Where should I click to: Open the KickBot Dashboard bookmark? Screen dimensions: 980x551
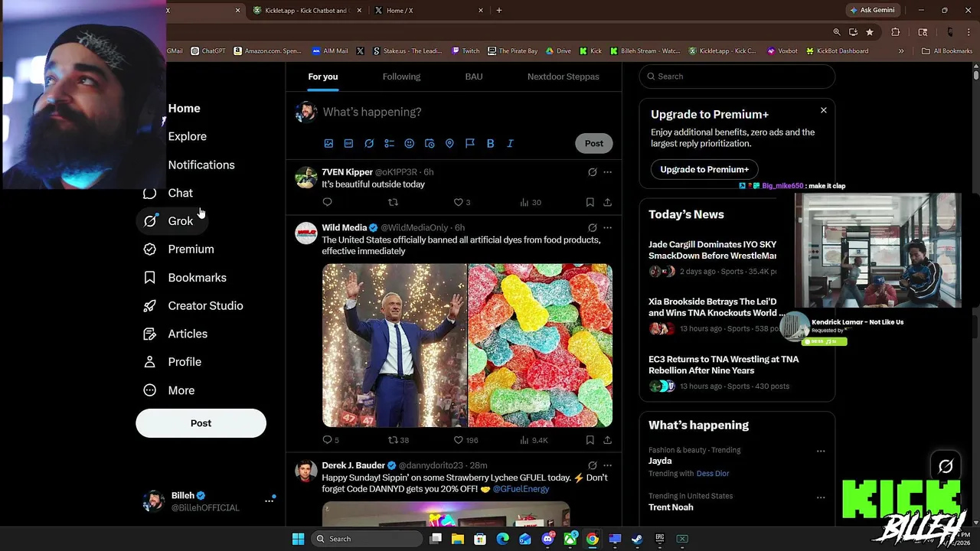coord(837,51)
